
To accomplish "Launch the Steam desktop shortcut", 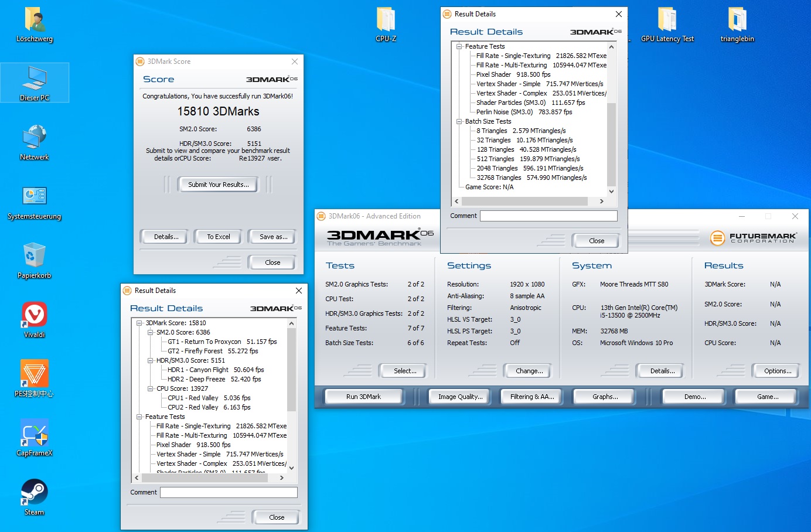I will (x=35, y=497).
